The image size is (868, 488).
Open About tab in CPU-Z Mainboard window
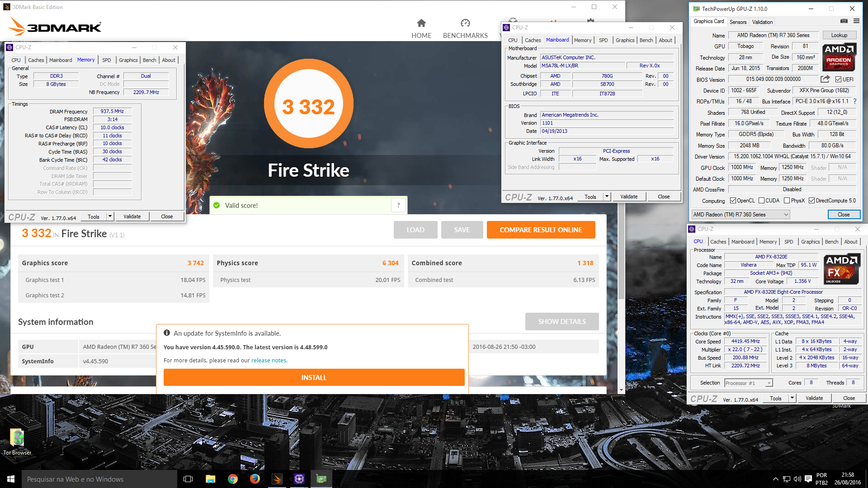coord(665,40)
